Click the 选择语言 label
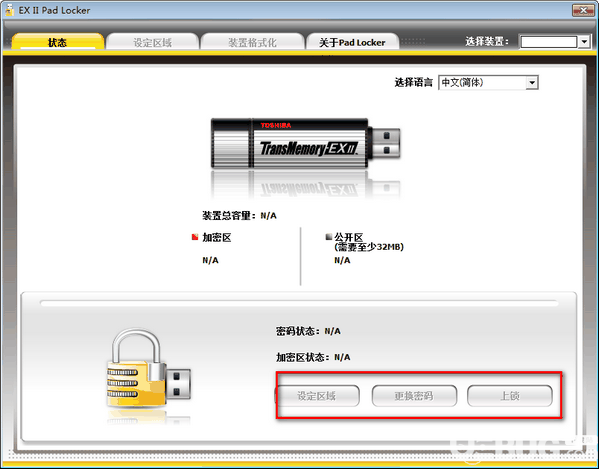Image resolution: width=599 pixels, height=469 pixels. coord(413,82)
